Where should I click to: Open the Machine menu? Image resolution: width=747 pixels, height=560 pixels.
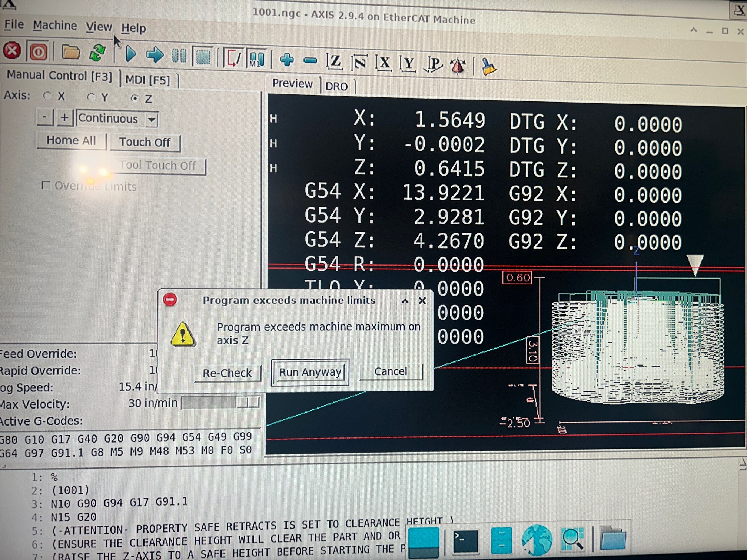pyautogui.click(x=55, y=26)
